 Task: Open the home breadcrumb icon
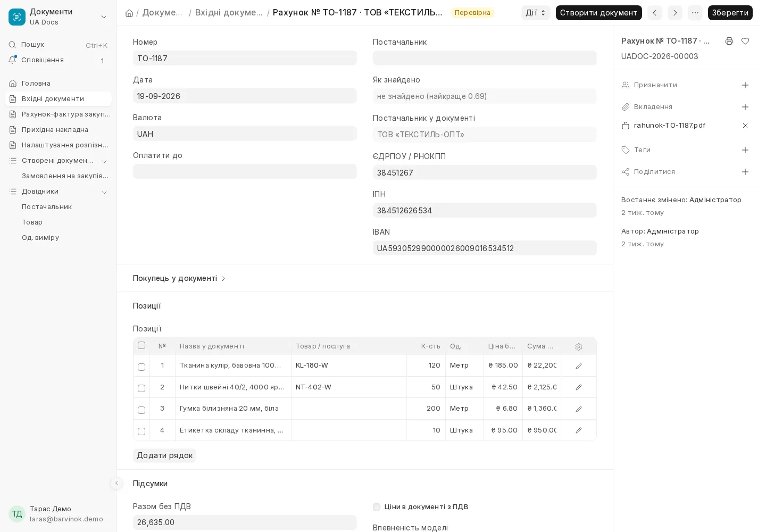pyautogui.click(x=129, y=13)
